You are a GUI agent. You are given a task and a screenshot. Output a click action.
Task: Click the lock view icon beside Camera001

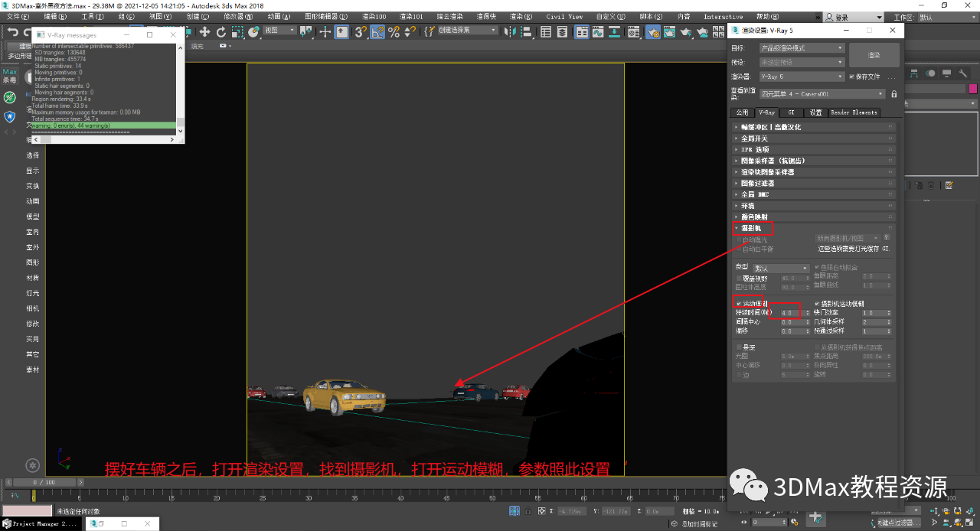click(893, 94)
